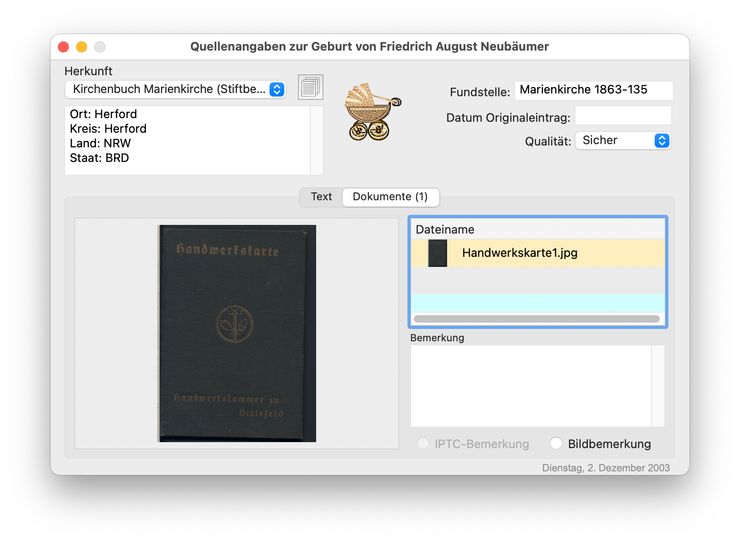Click the small thumbnail icon next to Handwerkskarte1.jpg

point(437,253)
